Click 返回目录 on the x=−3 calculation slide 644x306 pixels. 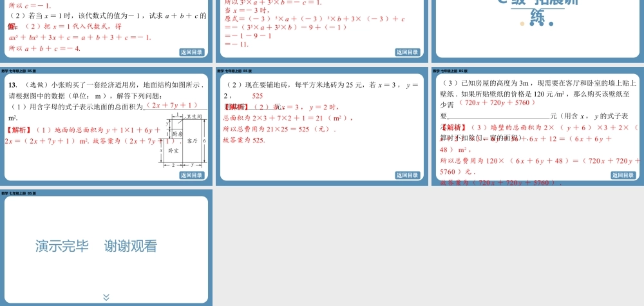click(x=407, y=52)
